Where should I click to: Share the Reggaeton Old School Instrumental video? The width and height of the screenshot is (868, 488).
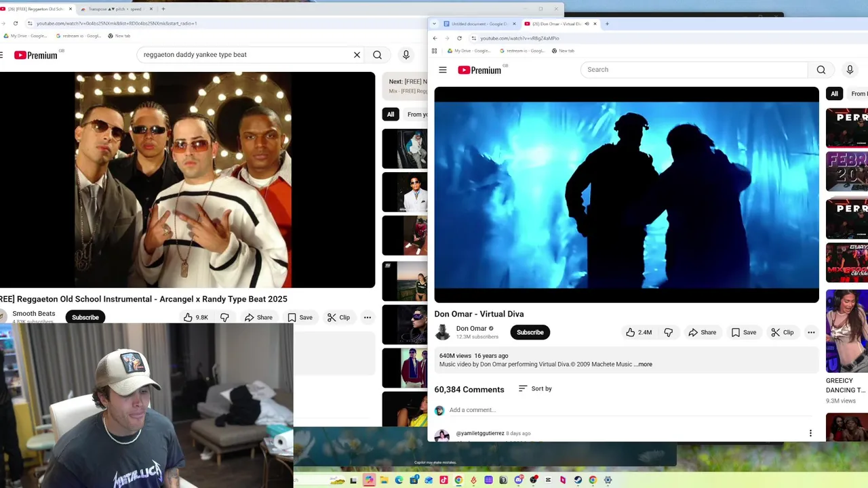point(258,317)
